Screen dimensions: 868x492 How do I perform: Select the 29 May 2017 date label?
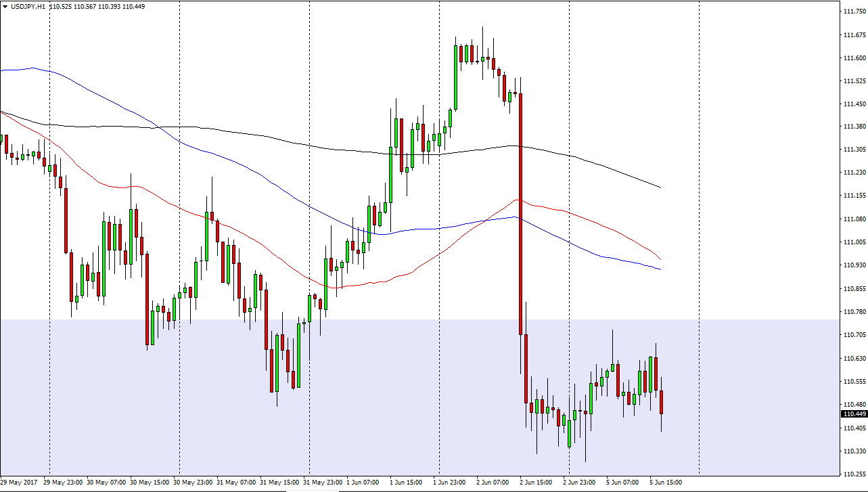pyautogui.click(x=19, y=483)
